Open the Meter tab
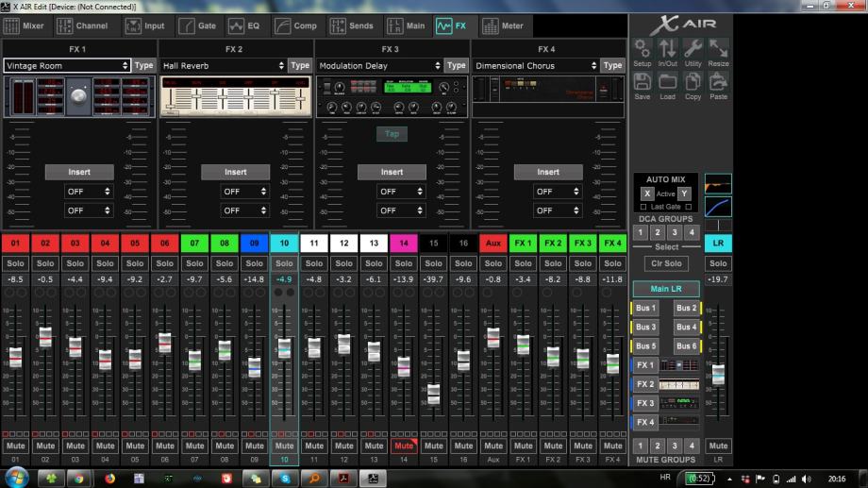 pos(504,25)
